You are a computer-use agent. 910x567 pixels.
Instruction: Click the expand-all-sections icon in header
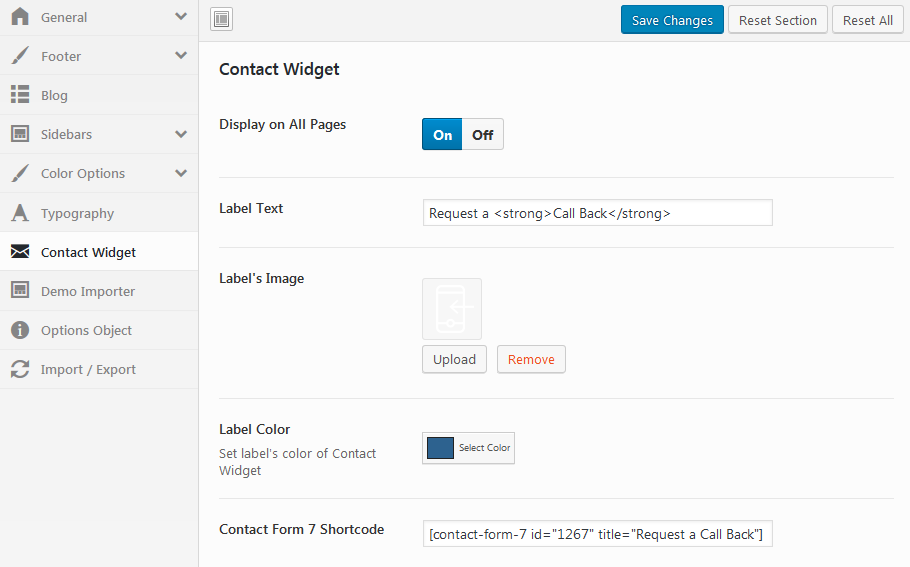pyautogui.click(x=222, y=19)
